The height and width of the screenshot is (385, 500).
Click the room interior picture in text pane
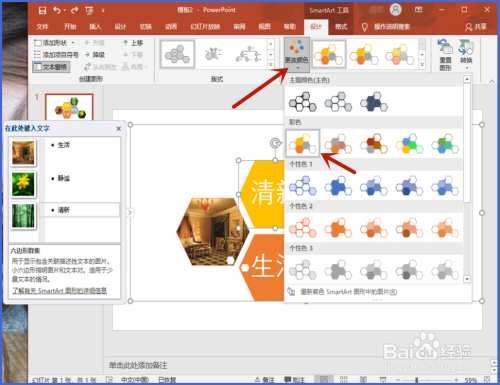tap(23, 153)
